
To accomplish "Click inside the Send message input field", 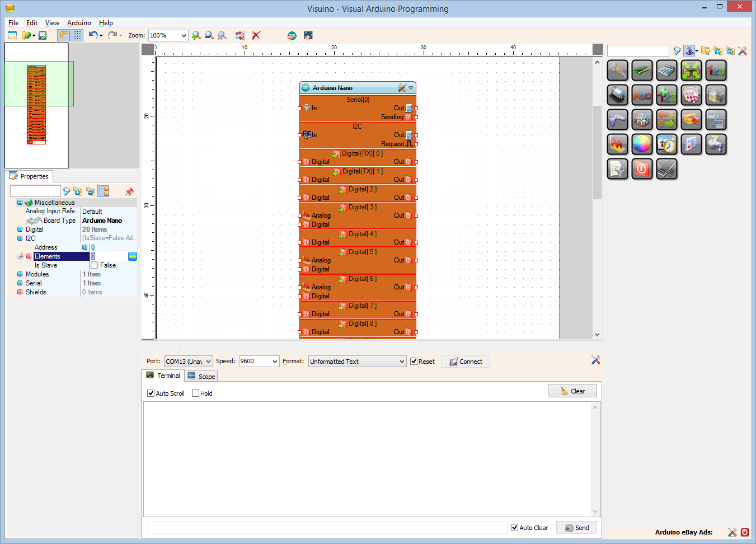I will (327, 527).
